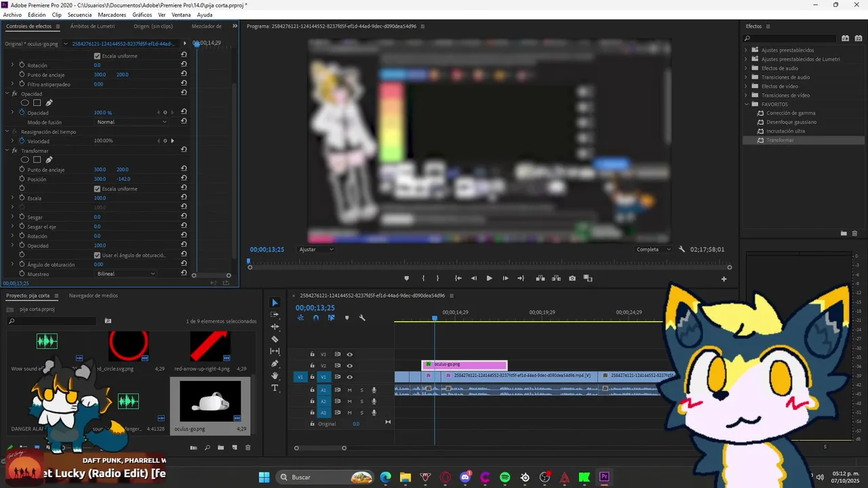The width and height of the screenshot is (868, 488).
Task: Toggle V1 track output eye
Action: click(350, 377)
